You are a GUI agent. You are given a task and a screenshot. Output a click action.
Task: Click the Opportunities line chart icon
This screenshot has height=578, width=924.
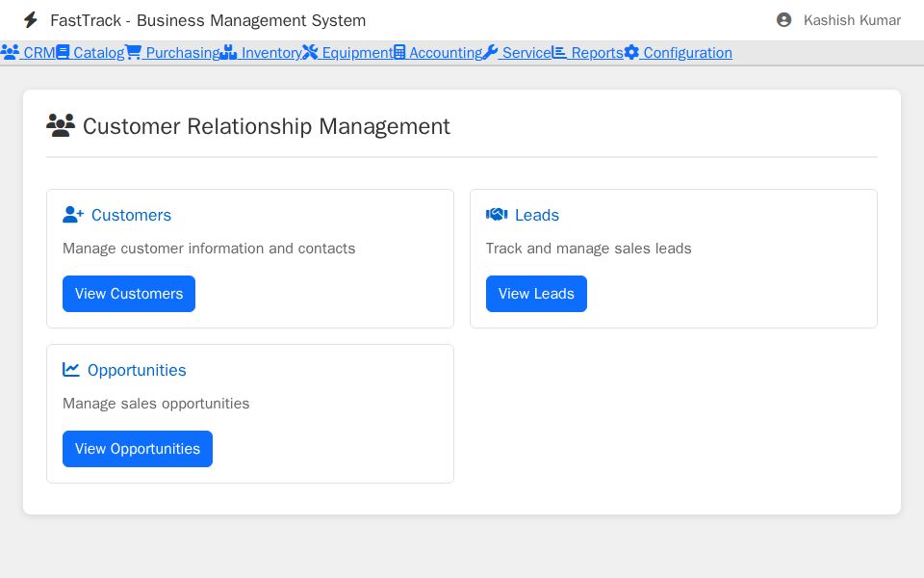71,370
